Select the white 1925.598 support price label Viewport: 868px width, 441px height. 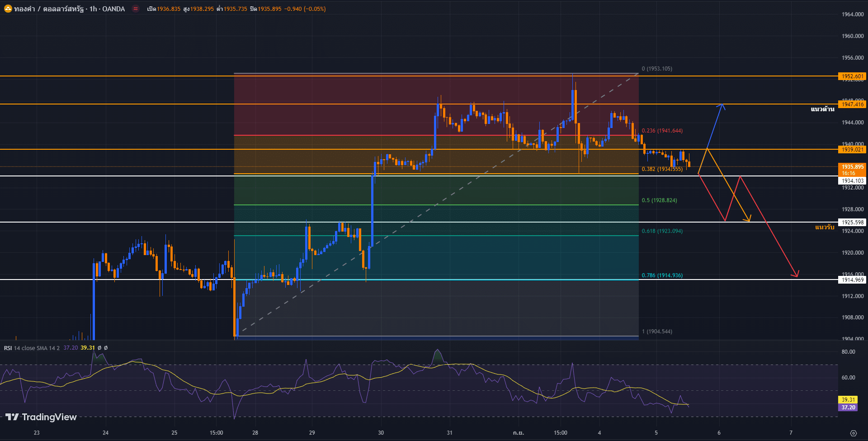(x=852, y=223)
